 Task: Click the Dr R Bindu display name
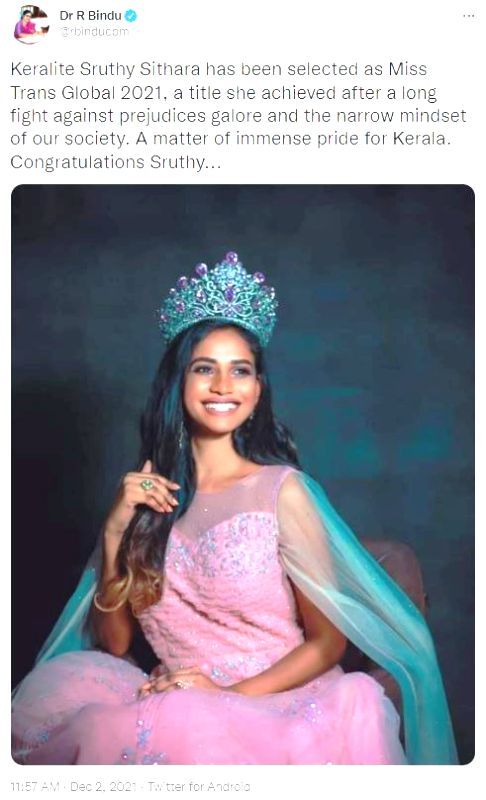(90, 16)
